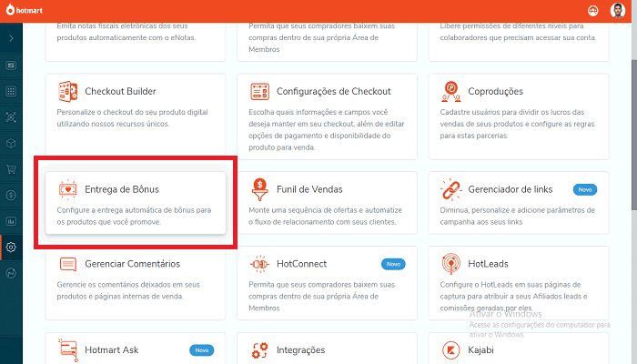Image resolution: width=637 pixels, height=364 pixels.
Task: Click text 'Monte uma sequência de ofertas e automatize'
Action: (x=325, y=210)
